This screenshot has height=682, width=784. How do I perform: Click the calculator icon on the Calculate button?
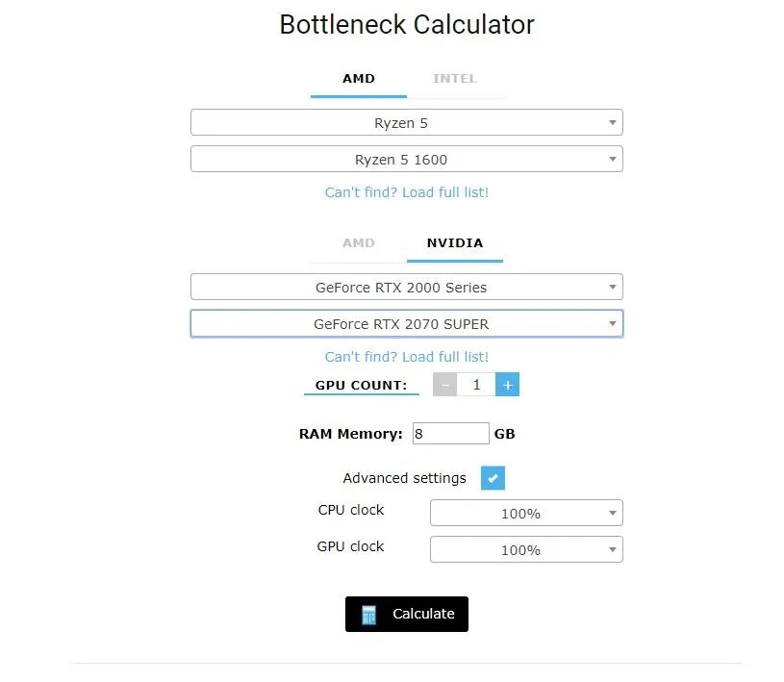pyautogui.click(x=369, y=615)
